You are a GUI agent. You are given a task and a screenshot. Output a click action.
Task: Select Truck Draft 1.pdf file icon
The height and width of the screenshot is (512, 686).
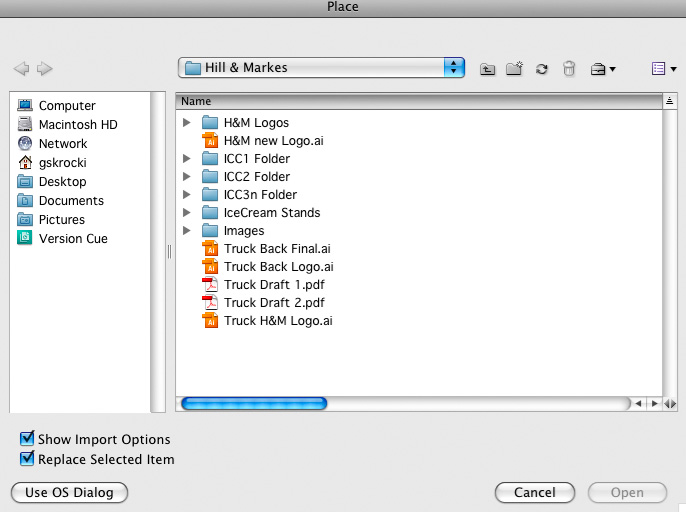[x=210, y=284]
